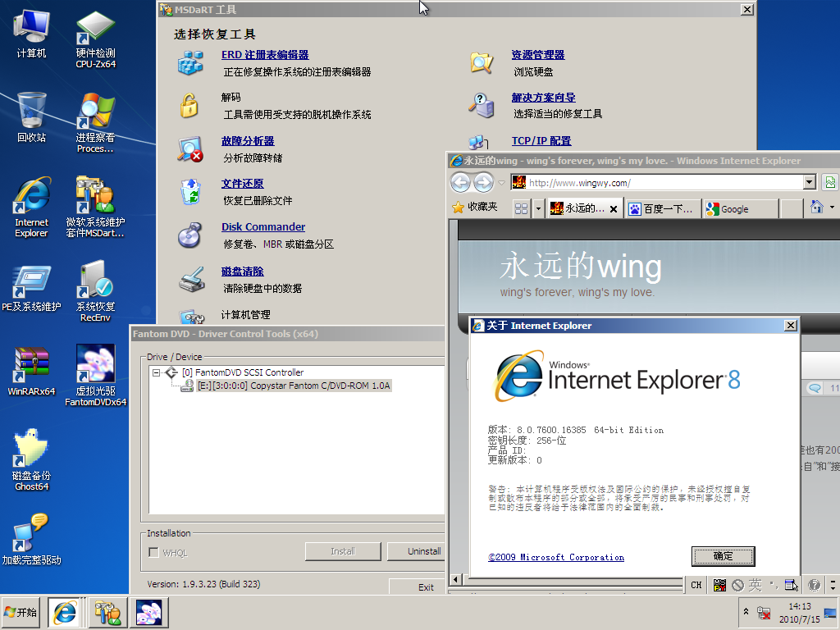This screenshot has height=630, width=840.
Task: Click IE back navigation arrow
Action: [x=461, y=183]
